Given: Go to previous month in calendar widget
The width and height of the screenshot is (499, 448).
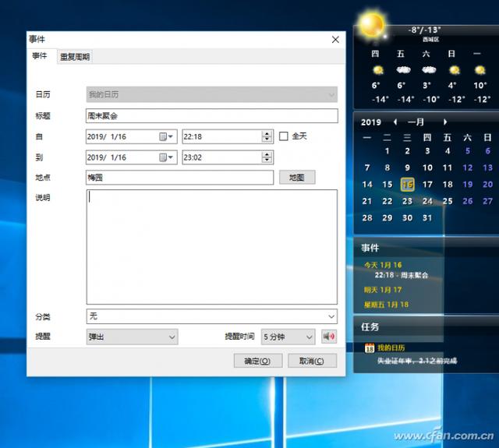Looking at the screenshot, I should click(x=395, y=122).
